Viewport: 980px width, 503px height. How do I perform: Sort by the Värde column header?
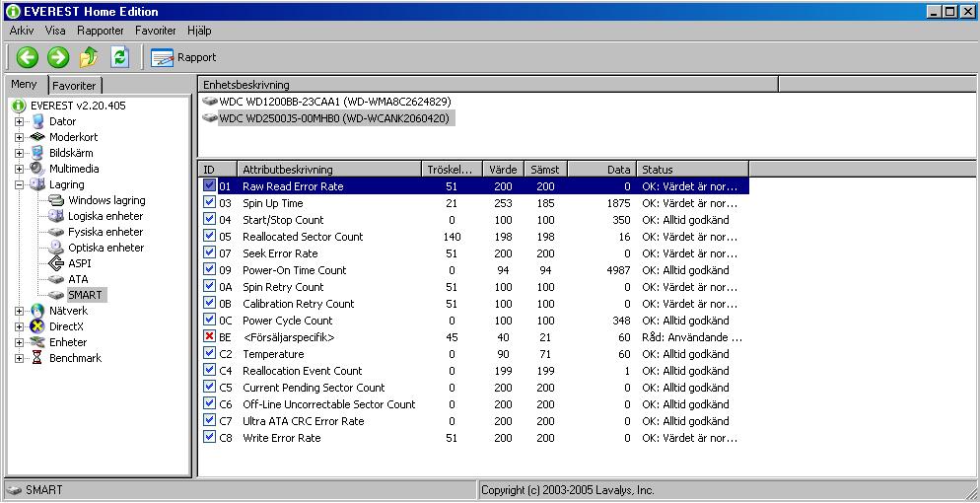[x=503, y=170]
